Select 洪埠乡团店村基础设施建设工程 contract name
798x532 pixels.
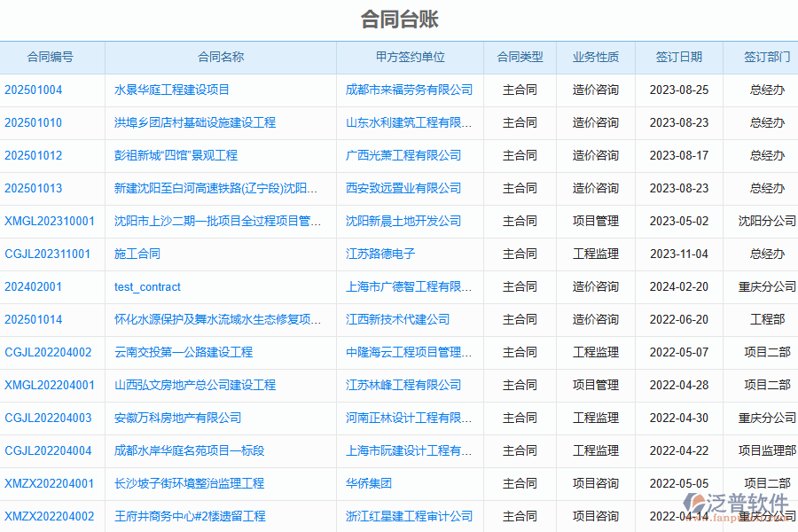[195, 122]
